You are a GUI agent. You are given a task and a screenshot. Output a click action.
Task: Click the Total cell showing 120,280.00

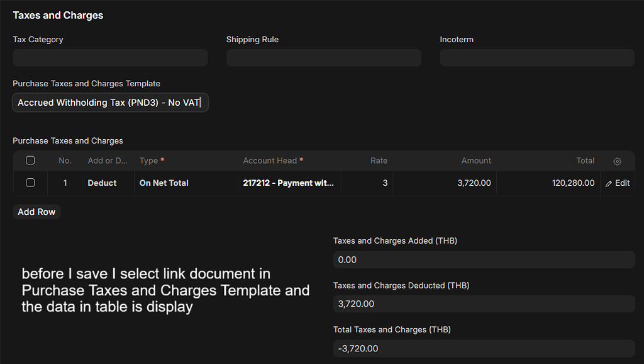point(548,183)
